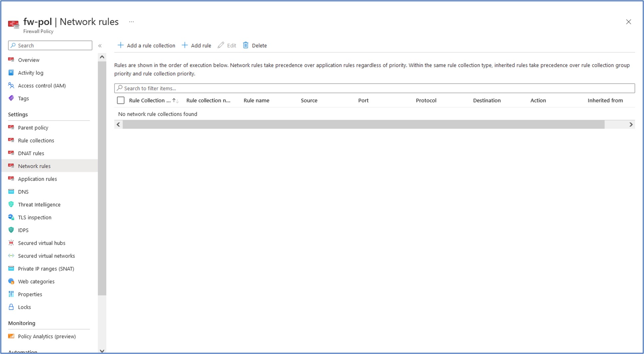The width and height of the screenshot is (644, 354).
Task: Click the Delete trash can icon
Action: [x=246, y=45]
